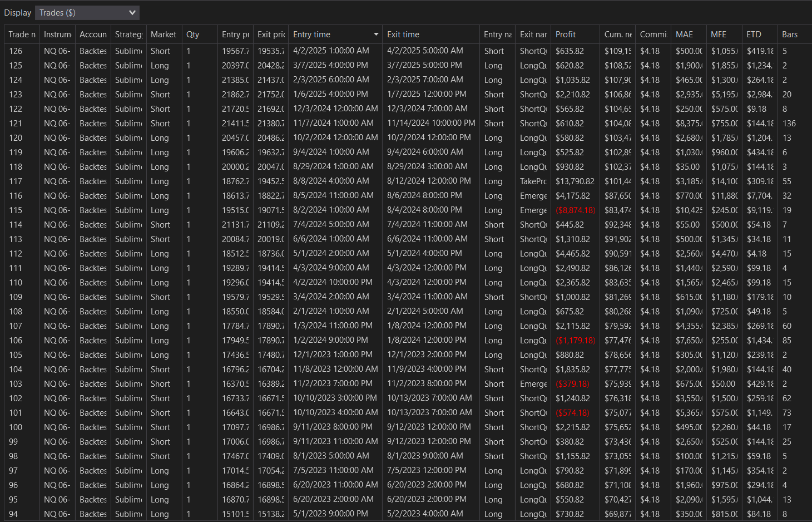The height and width of the screenshot is (522, 812).
Task: Sort by ETD column header
Action: pos(760,35)
